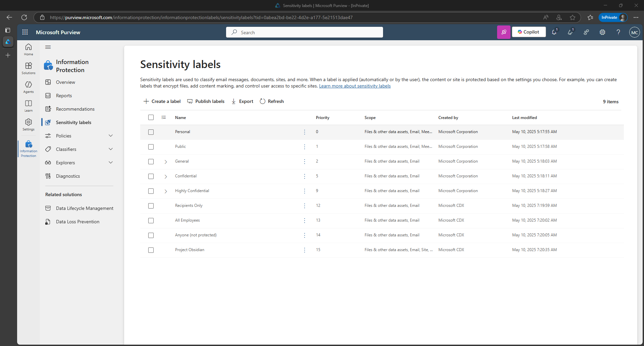This screenshot has height=346, width=644.
Task: Open Settings in the left rail
Action: coord(29,124)
